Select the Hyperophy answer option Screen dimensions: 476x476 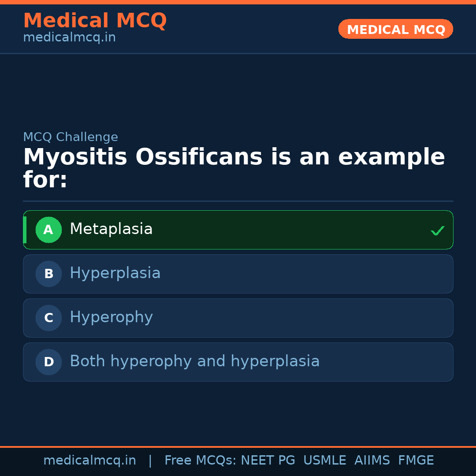(x=238, y=318)
